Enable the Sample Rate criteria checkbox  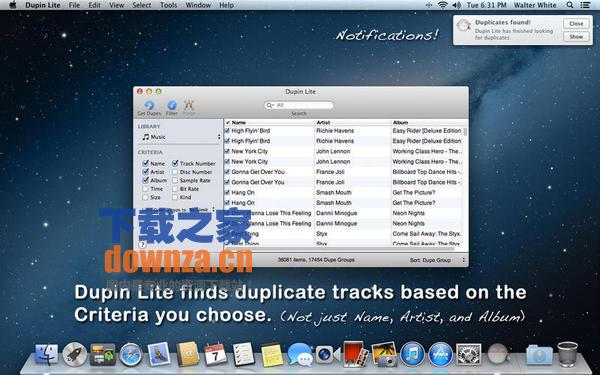pyautogui.click(x=175, y=180)
